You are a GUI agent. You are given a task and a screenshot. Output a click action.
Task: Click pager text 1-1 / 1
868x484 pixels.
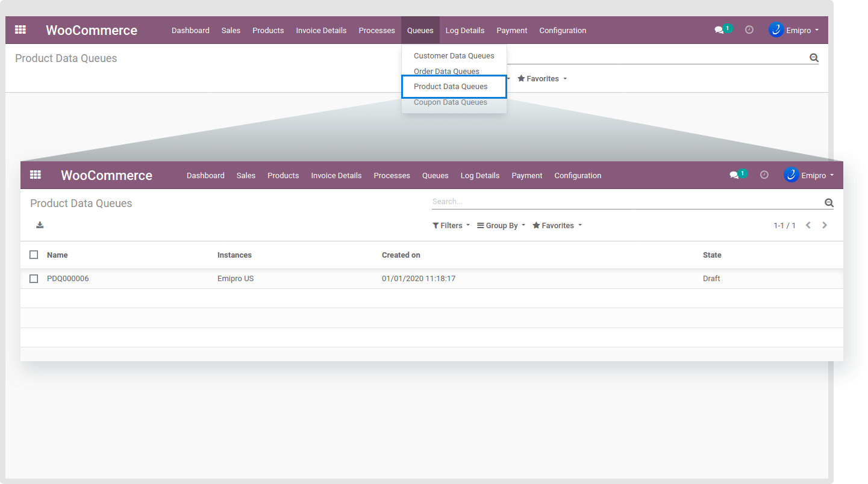(784, 226)
